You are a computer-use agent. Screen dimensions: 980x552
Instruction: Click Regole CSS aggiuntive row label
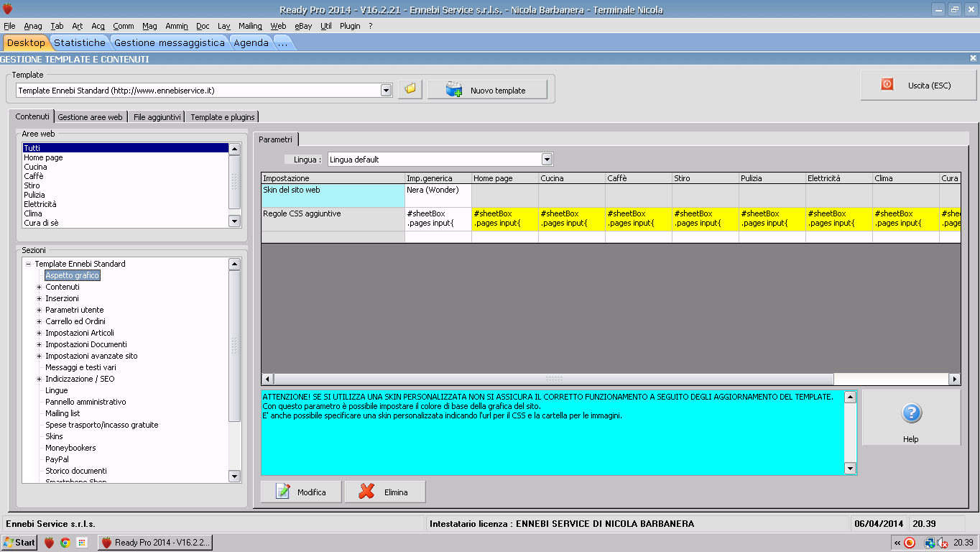click(333, 219)
